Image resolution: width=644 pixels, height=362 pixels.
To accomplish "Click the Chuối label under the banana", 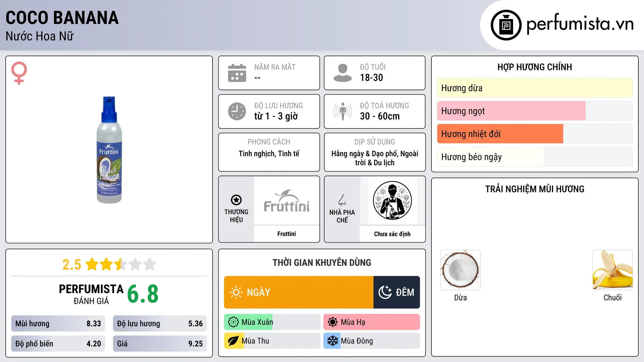I will point(613,298).
